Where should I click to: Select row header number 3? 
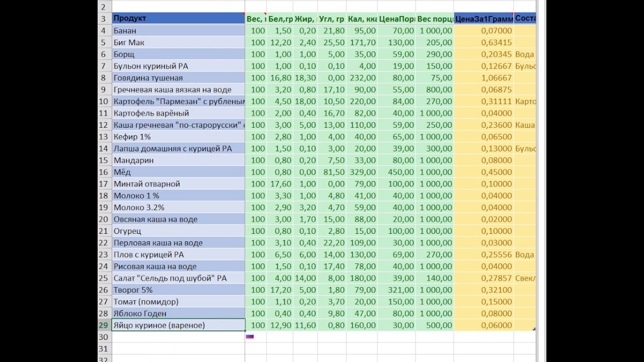pyautogui.click(x=104, y=19)
